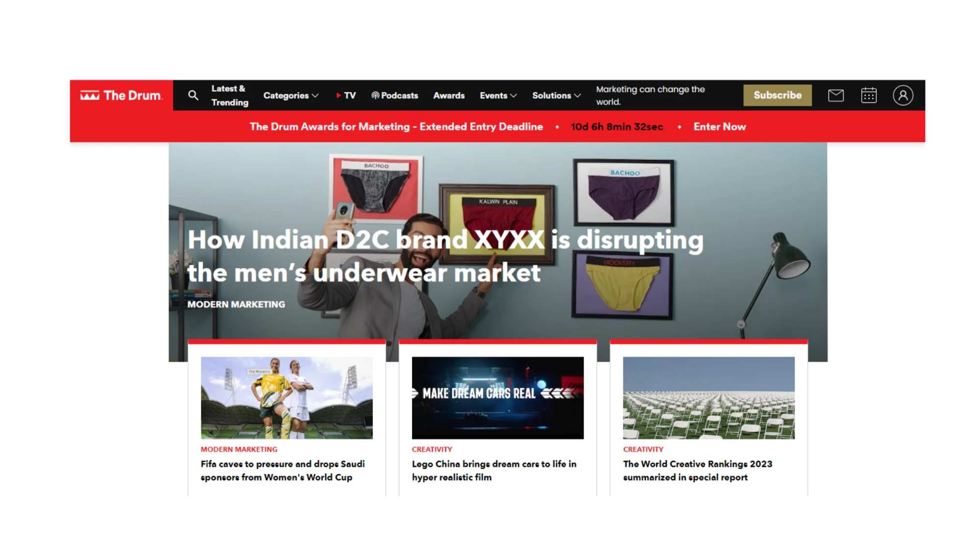Open Make Dream Cars Real thumbnail
Image resolution: width=980 pixels, height=551 pixels.
(x=497, y=398)
